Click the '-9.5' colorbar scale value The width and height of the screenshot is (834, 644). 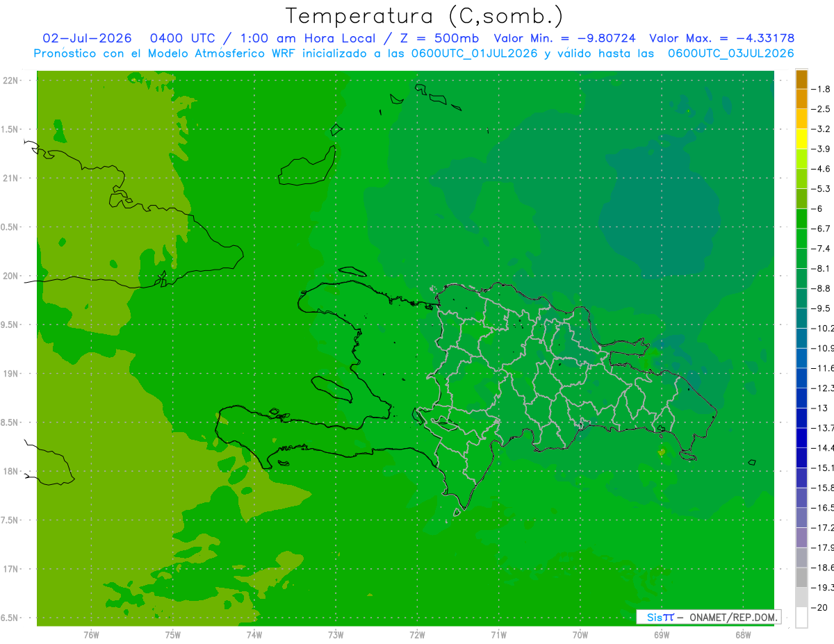(821, 308)
